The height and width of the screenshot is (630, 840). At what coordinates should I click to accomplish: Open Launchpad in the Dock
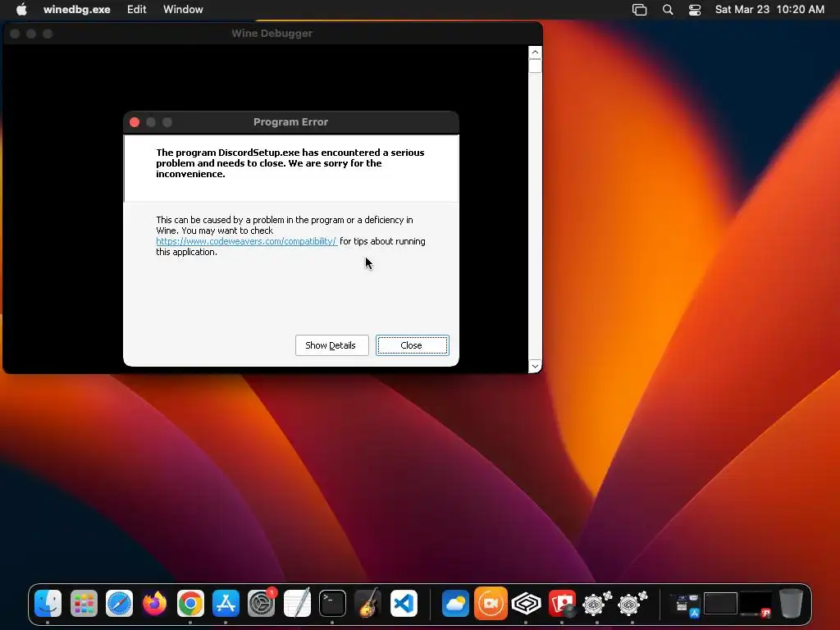tap(84, 604)
